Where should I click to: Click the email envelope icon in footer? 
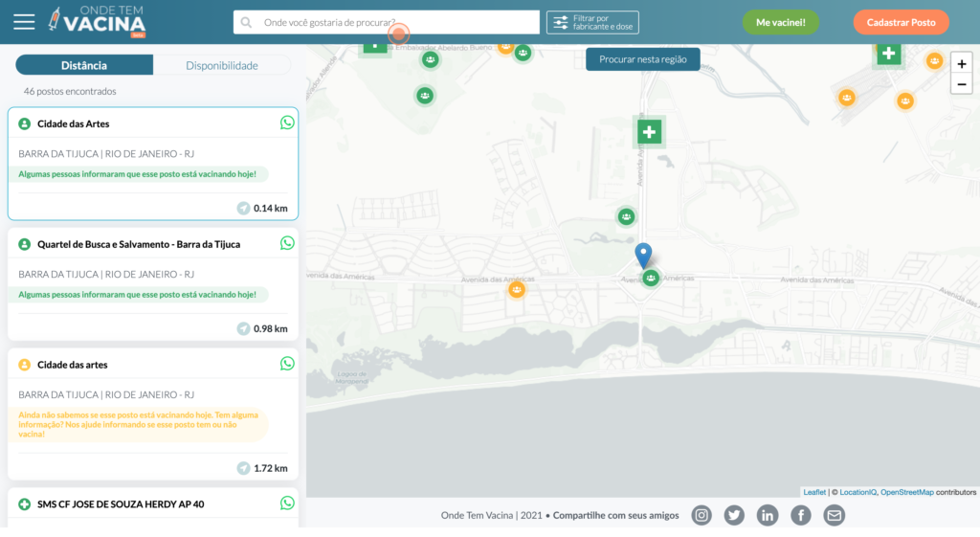click(835, 515)
